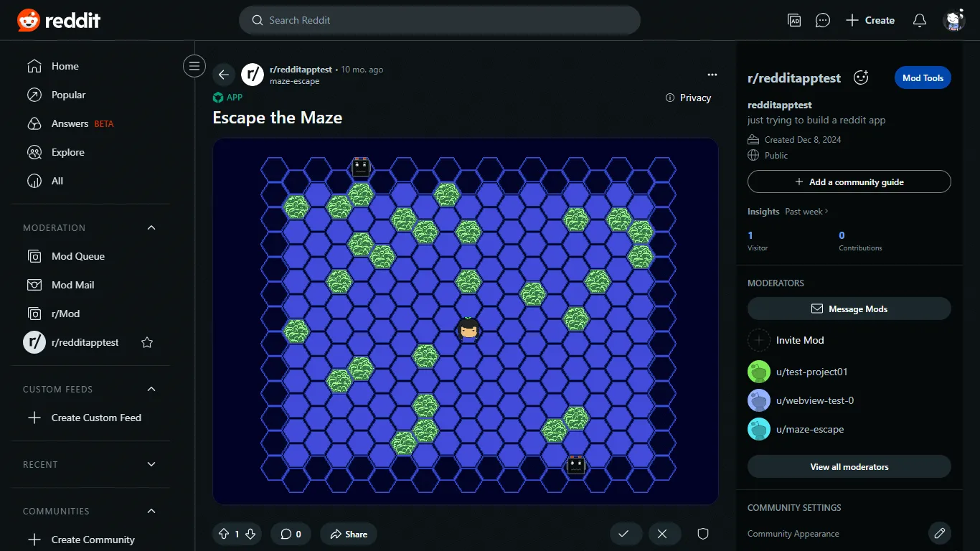The width and height of the screenshot is (980, 551).
Task: View all moderators of r/redditapptest
Action: [x=849, y=466]
